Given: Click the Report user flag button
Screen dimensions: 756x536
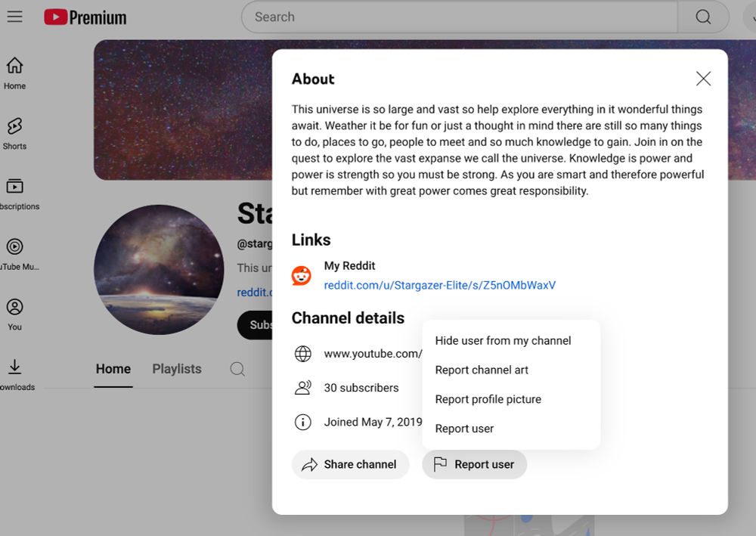Looking at the screenshot, I should 475,465.
